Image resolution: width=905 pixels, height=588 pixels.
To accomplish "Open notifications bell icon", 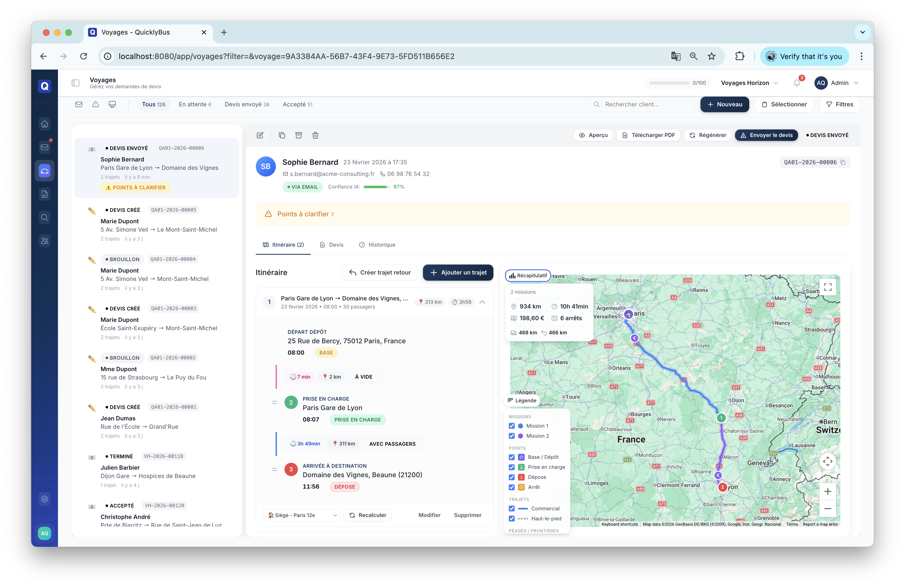I will (x=797, y=83).
